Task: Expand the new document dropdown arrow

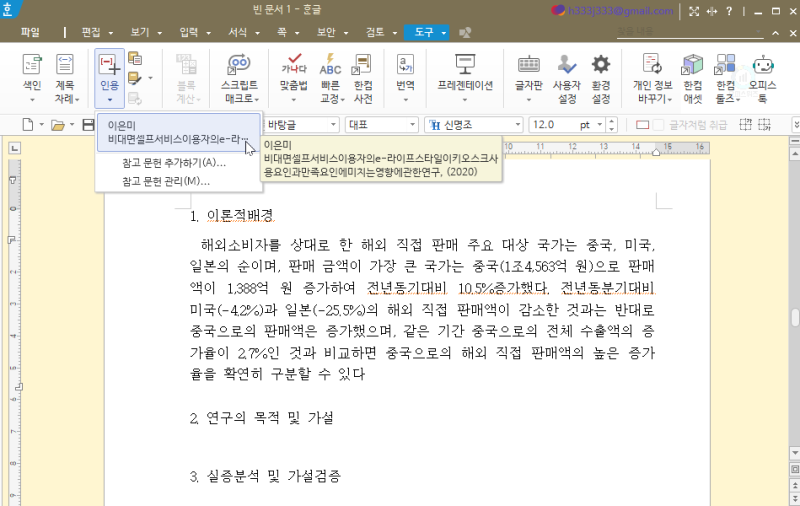Action: click(x=41, y=124)
